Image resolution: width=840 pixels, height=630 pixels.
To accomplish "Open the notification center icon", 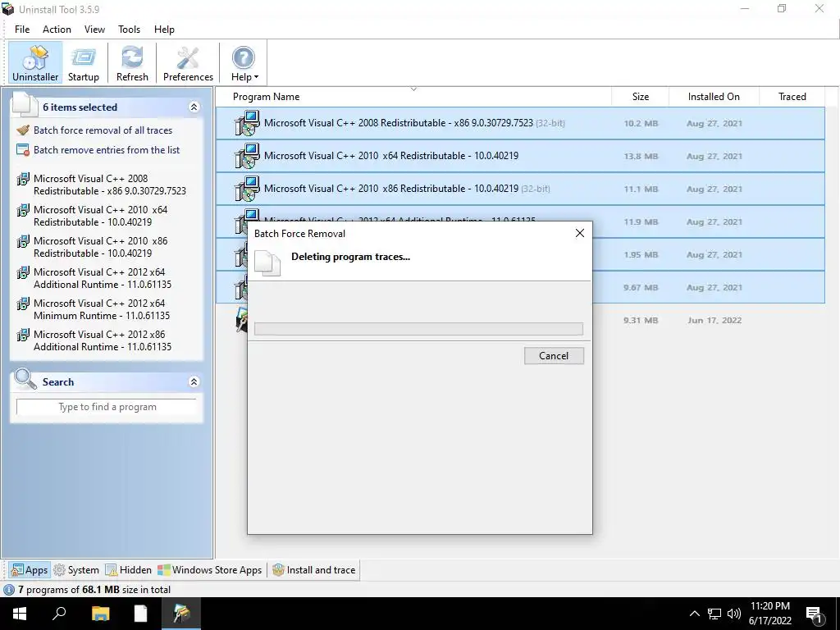I will tap(815, 614).
